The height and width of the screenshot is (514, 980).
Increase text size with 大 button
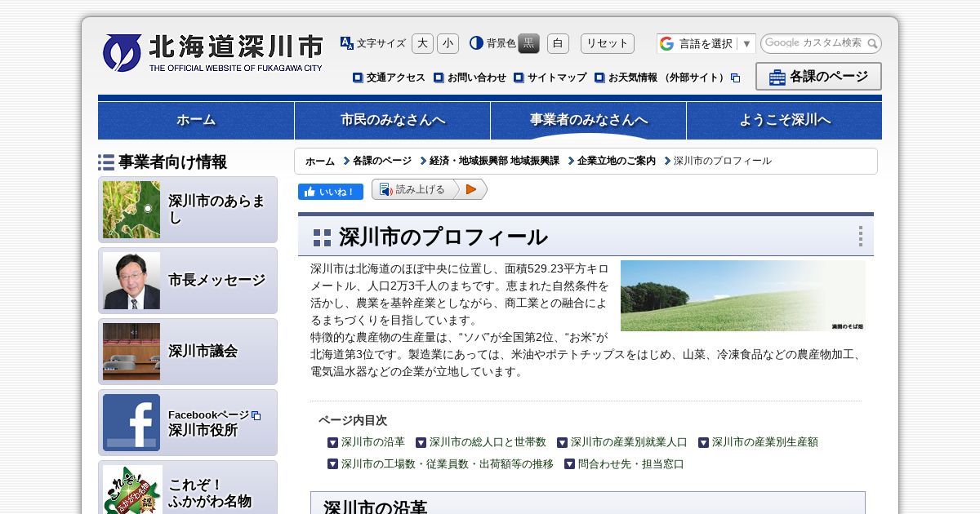(422, 43)
